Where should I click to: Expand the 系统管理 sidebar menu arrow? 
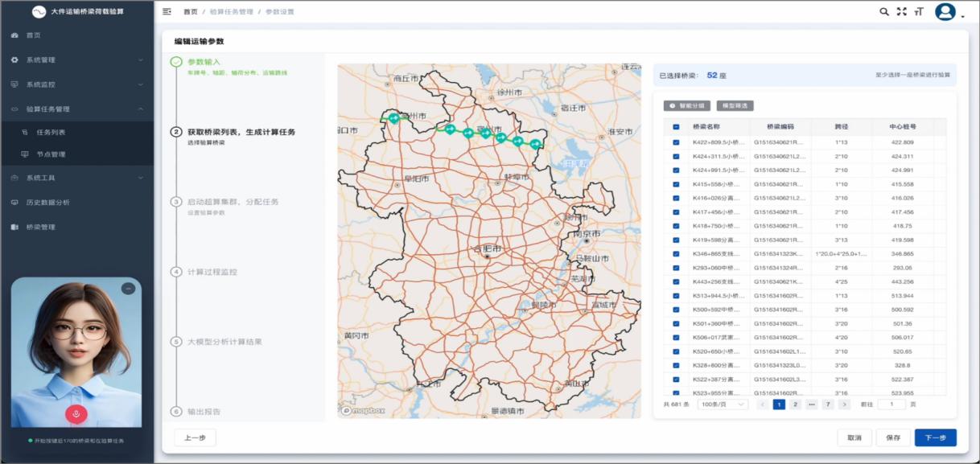141,60
